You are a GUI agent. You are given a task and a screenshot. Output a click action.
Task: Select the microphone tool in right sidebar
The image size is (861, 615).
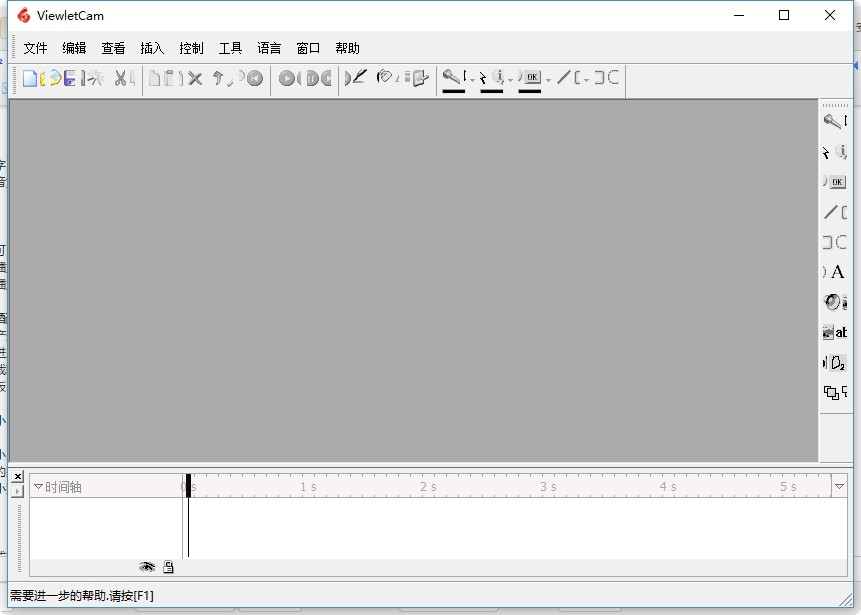tap(832, 122)
